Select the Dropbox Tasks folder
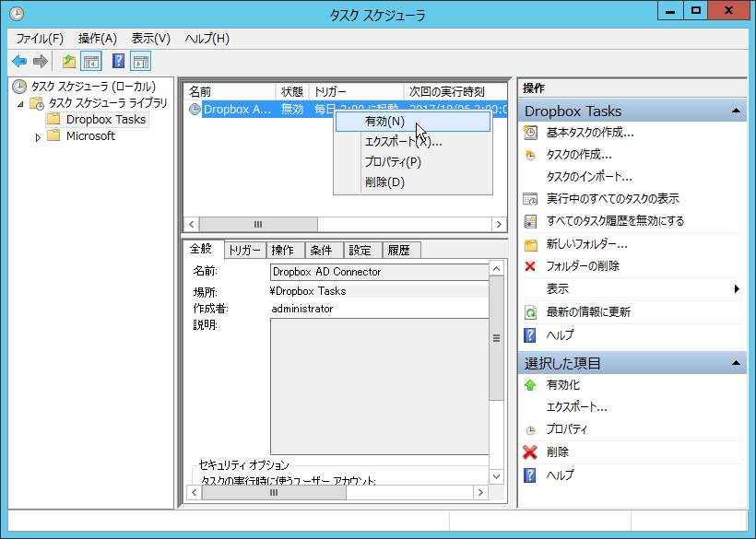This screenshot has width=756, height=539. (x=106, y=119)
